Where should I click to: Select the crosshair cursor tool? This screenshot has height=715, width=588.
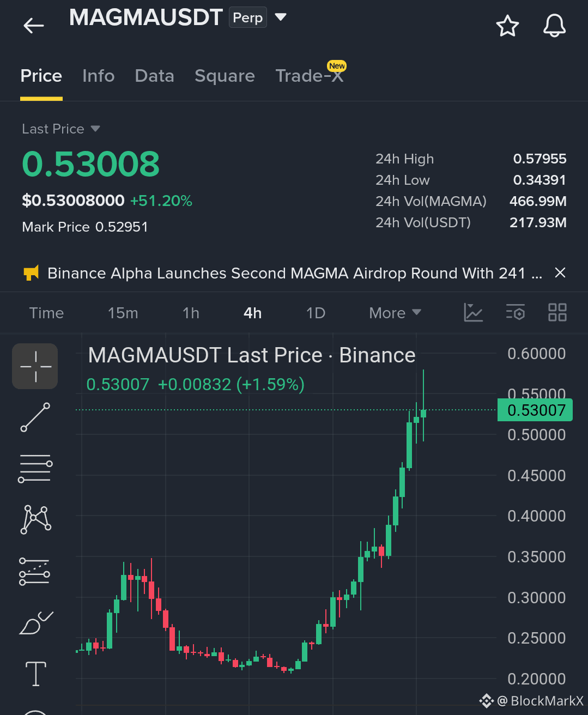click(x=35, y=366)
